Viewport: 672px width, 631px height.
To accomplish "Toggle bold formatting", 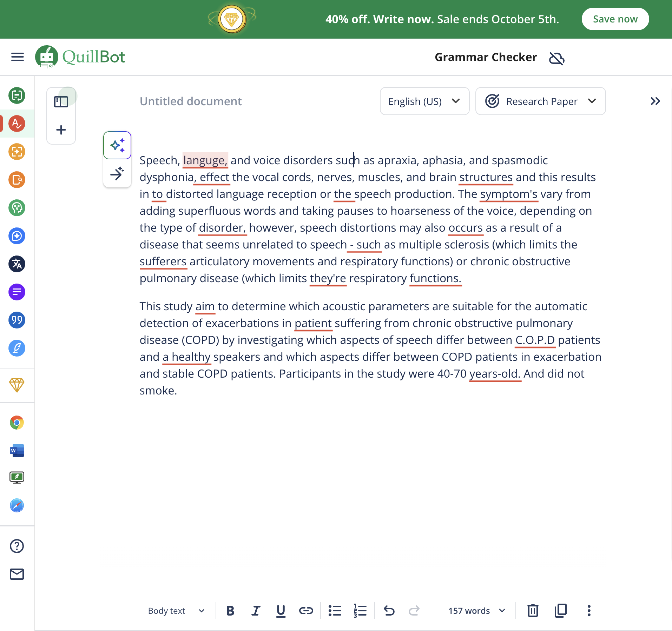I will tap(230, 611).
